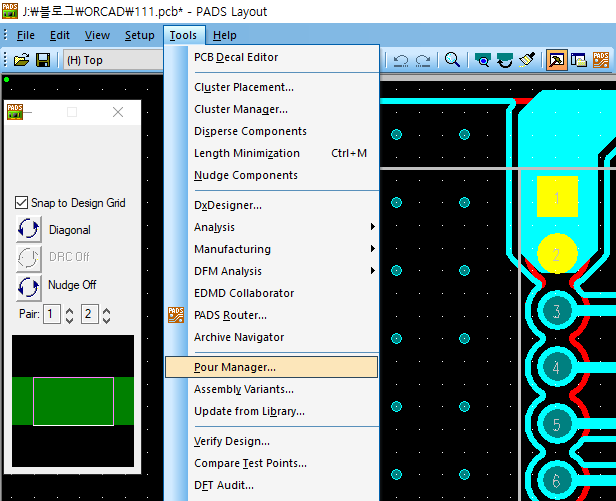Open Archive Navigator menu entry

(x=271, y=337)
